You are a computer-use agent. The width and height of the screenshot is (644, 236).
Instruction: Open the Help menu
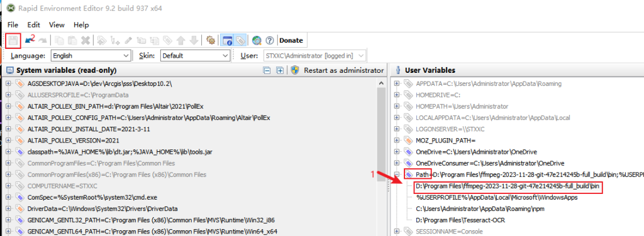[x=81, y=24]
